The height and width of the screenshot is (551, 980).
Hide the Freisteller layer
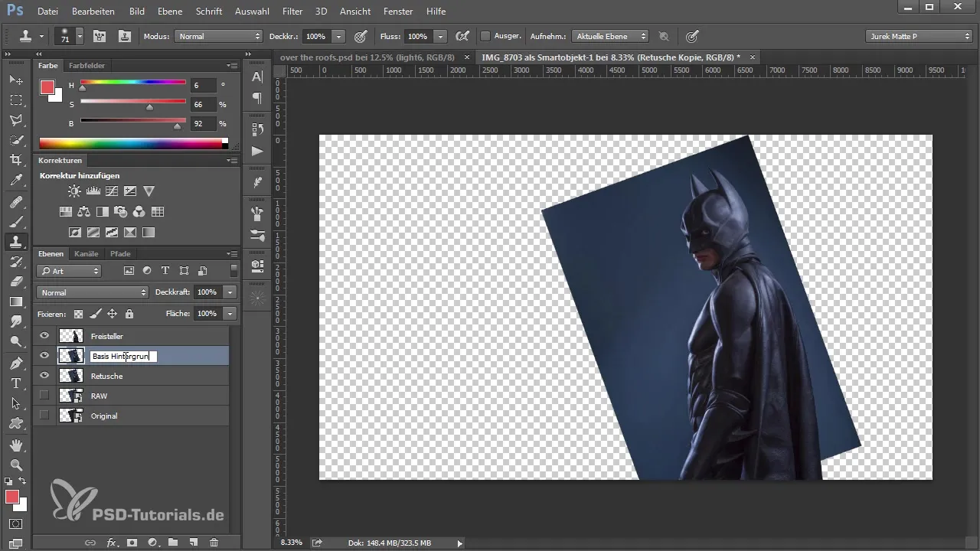(x=44, y=335)
